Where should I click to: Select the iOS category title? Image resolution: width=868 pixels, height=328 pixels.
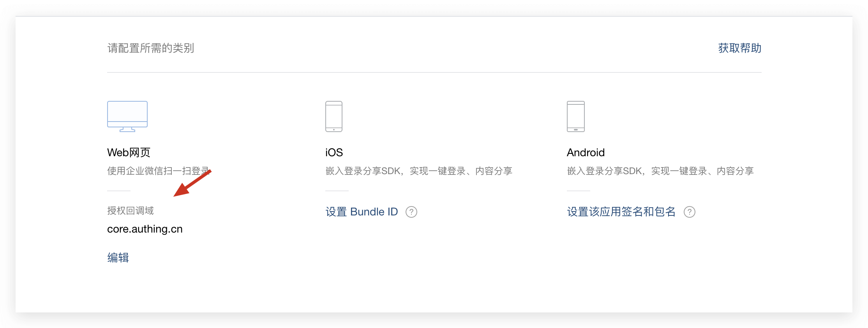pyautogui.click(x=334, y=152)
